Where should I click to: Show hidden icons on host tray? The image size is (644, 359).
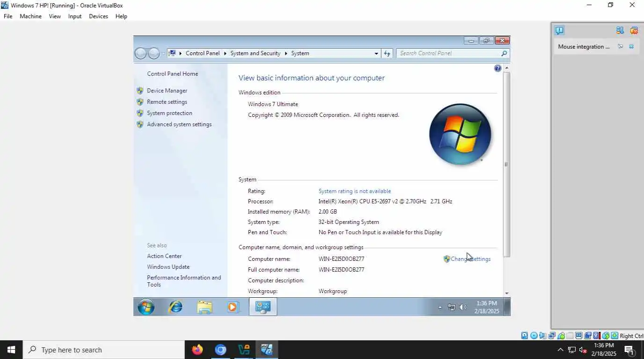560,350
